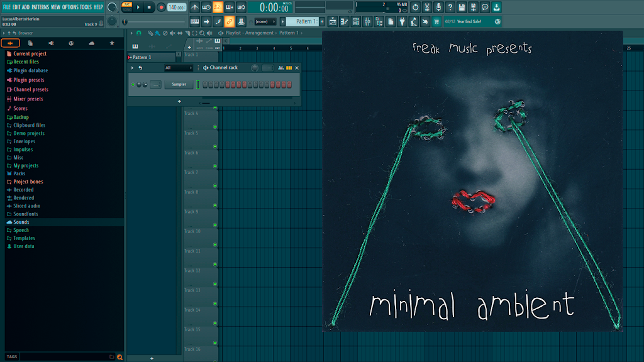This screenshot has height=362, width=644.
Task: Mute the Sampler channel green light
Action: click(133, 85)
